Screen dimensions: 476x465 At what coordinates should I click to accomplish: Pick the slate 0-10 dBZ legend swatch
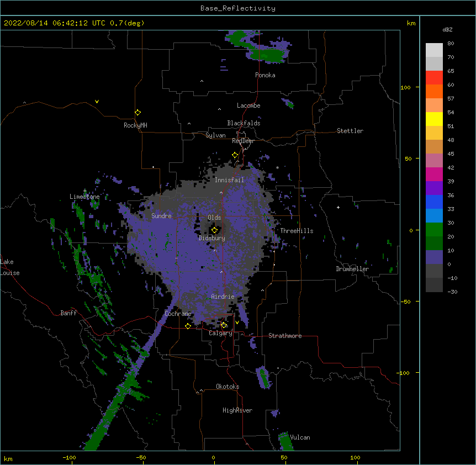coord(434,257)
